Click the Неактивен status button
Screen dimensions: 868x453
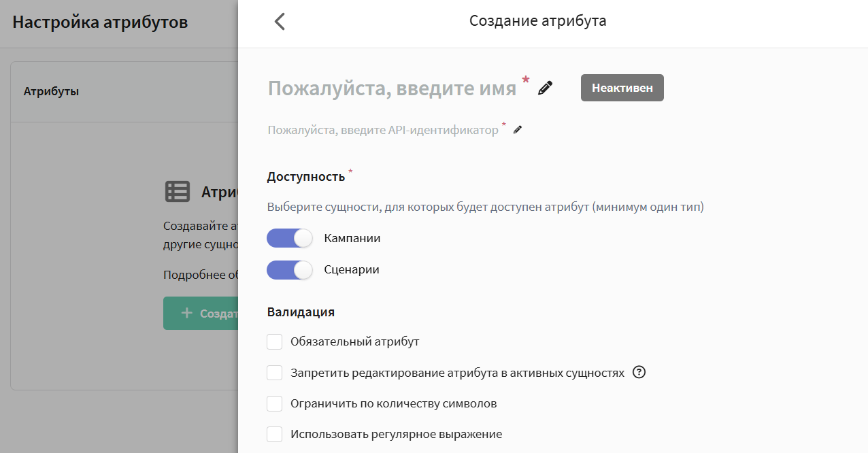(622, 88)
